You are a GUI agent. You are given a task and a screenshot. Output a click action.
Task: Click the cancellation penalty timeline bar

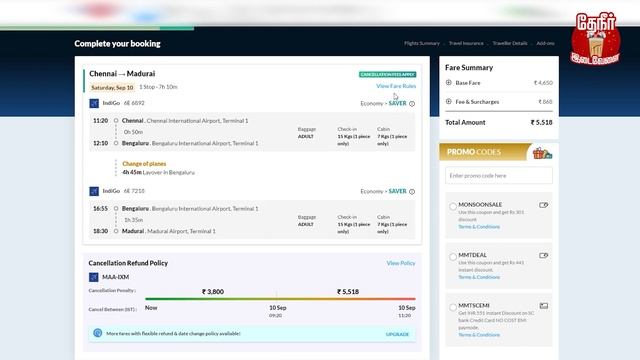pos(280,299)
